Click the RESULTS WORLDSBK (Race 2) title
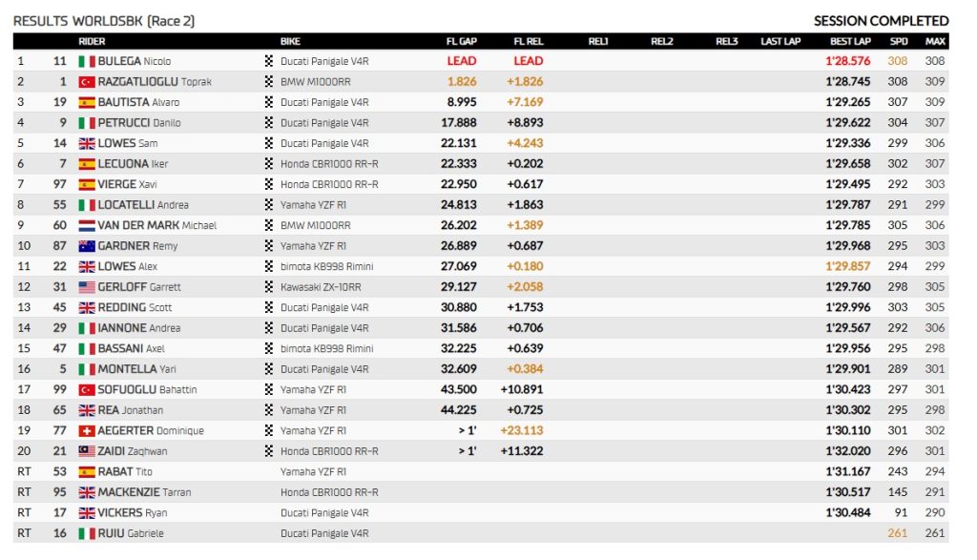 tap(104, 20)
